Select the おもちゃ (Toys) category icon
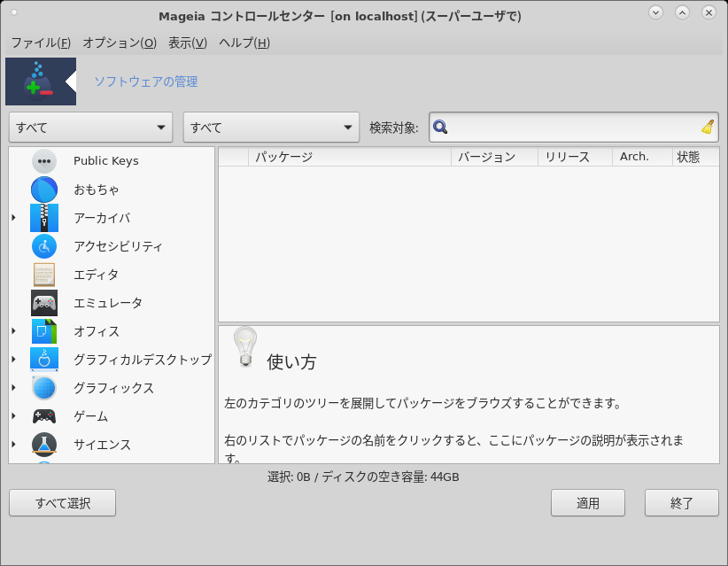The image size is (728, 566). (x=44, y=190)
